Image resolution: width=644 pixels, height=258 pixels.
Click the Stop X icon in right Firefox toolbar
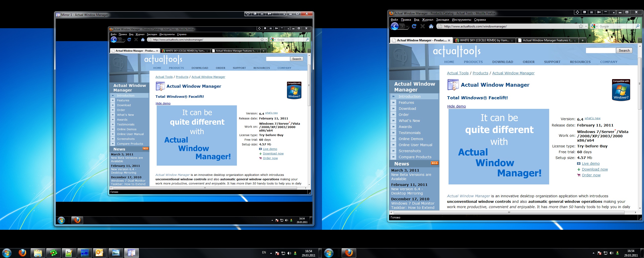[x=423, y=26]
